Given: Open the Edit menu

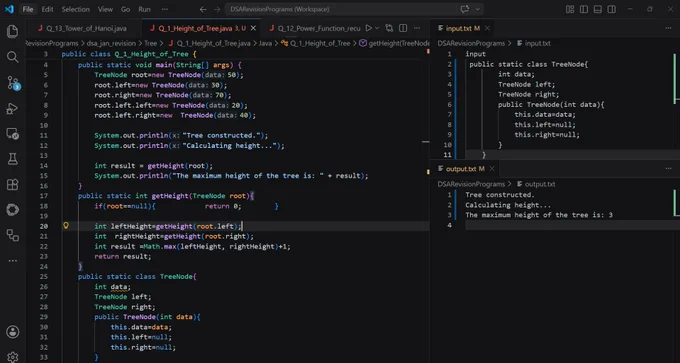Looking at the screenshot, I should click(48, 9).
